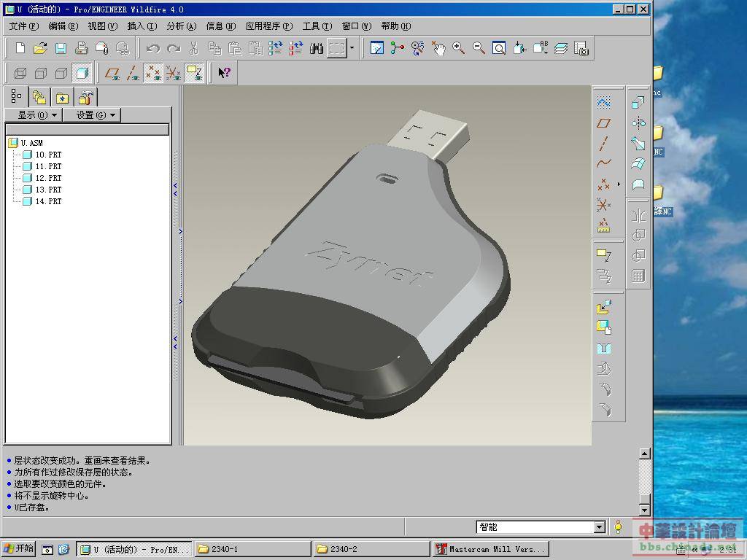The image size is (747, 560).
Task: Select the datum coordinate system tool
Action: 603,205
